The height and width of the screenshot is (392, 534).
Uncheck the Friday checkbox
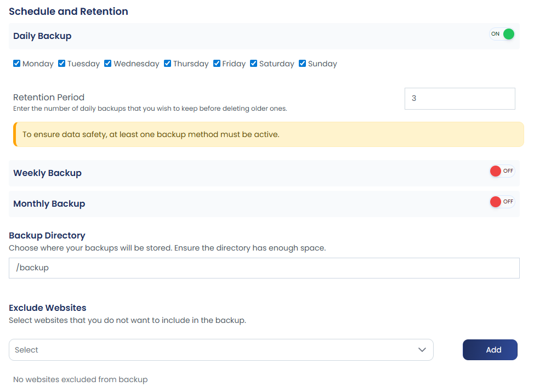pos(217,64)
